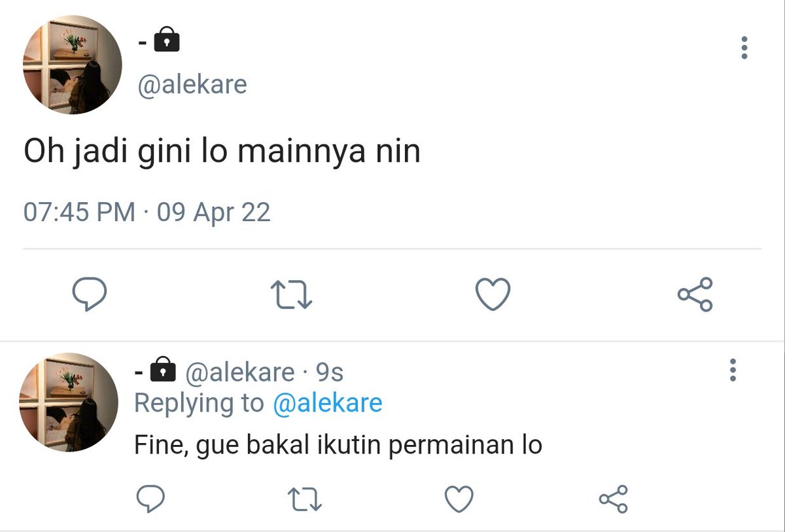Open reply tweet profile avatar
Screen dimensions: 785x532
[69, 402]
